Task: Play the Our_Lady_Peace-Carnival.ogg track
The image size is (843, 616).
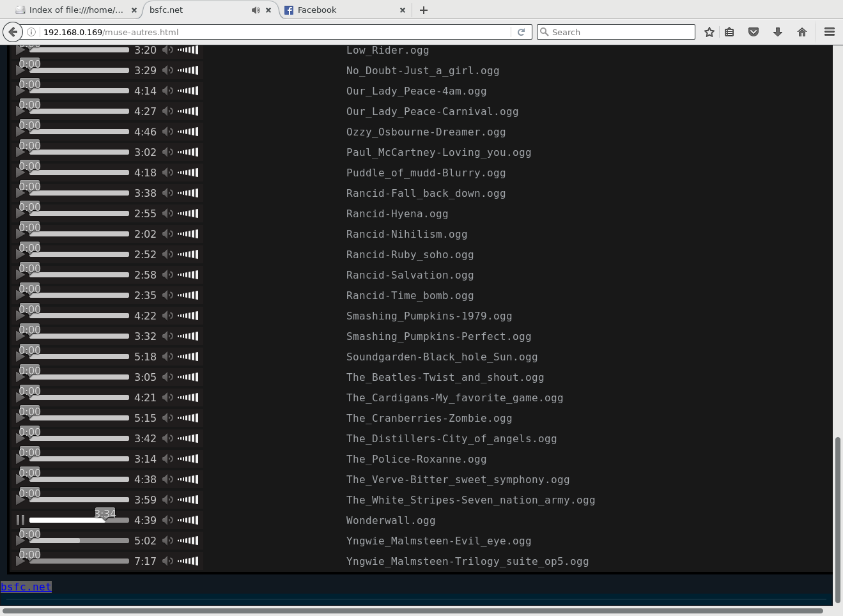Action: tap(20, 111)
